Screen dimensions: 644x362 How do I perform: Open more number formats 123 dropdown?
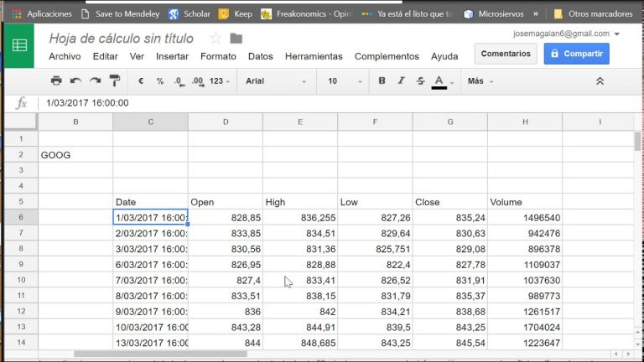tap(220, 81)
